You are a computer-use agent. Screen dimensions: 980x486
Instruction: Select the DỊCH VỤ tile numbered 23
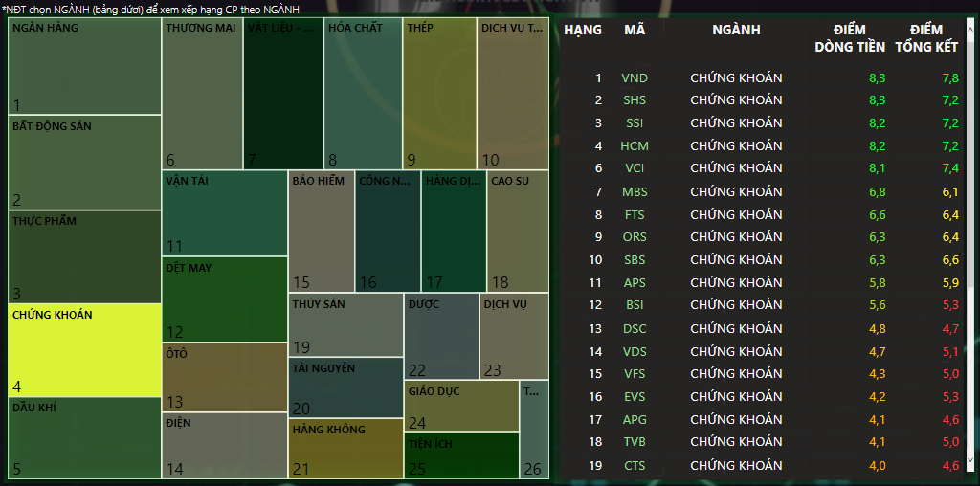click(x=514, y=336)
